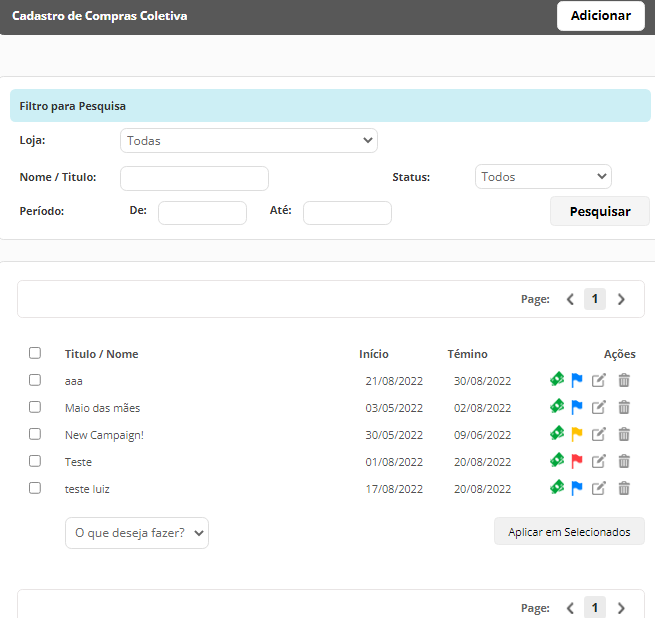Check the box for Teste row
The width and height of the screenshot is (655, 618).
click(x=35, y=461)
